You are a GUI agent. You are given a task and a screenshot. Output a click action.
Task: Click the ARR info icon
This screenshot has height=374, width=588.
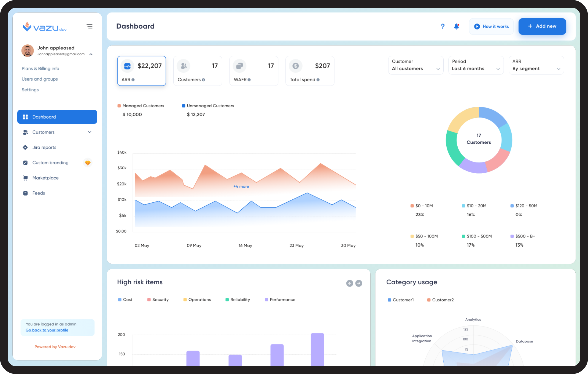click(x=133, y=80)
